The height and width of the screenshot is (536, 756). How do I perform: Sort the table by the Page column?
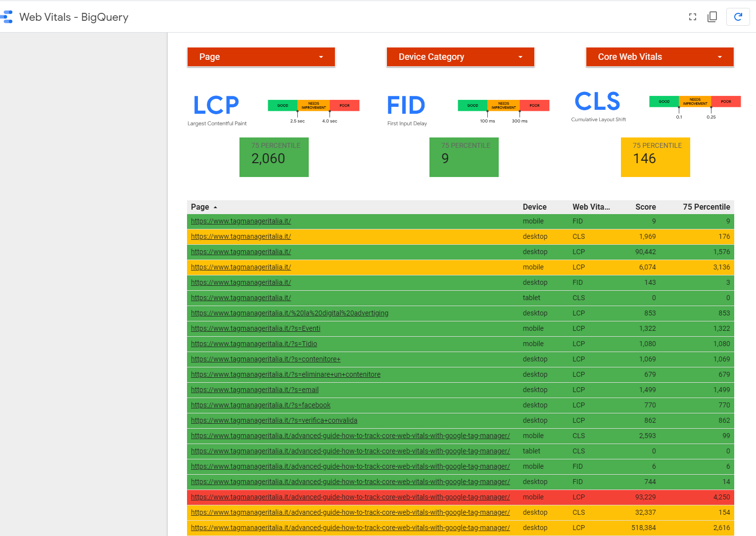[x=200, y=207]
